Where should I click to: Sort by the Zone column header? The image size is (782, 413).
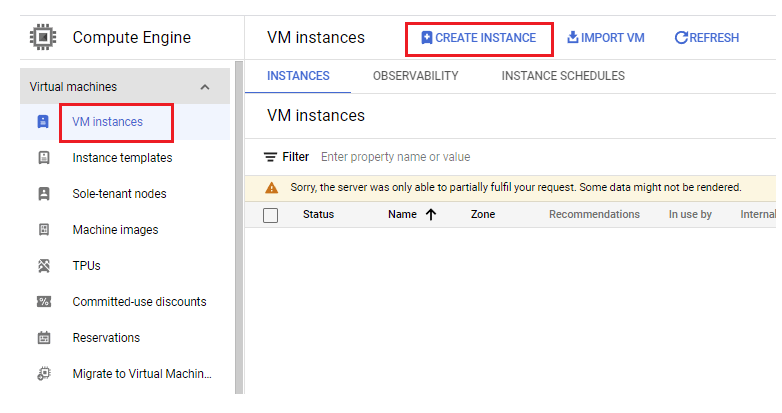pyautogui.click(x=483, y=214)
